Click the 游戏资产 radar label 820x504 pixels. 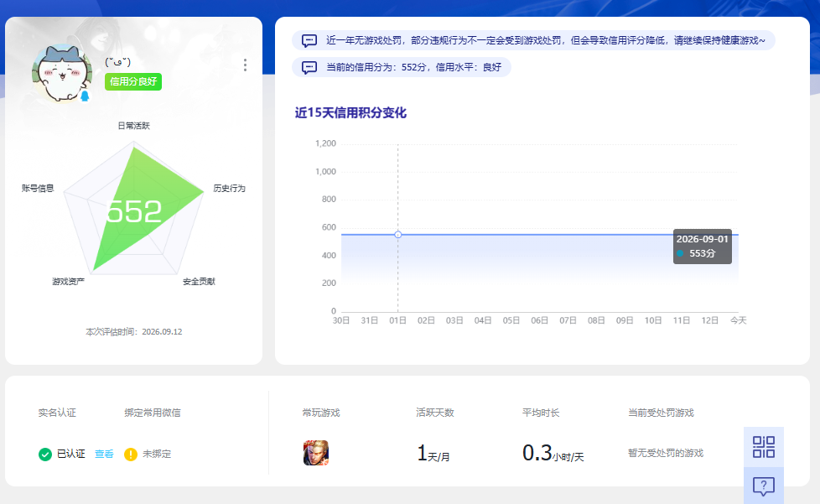tap(68, 281)
